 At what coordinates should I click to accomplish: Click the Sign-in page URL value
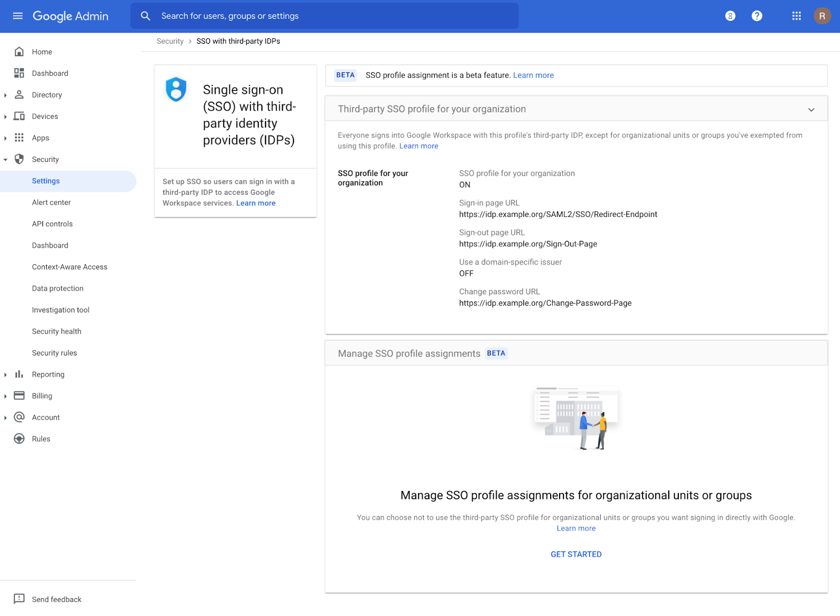[x=558, y=214]
